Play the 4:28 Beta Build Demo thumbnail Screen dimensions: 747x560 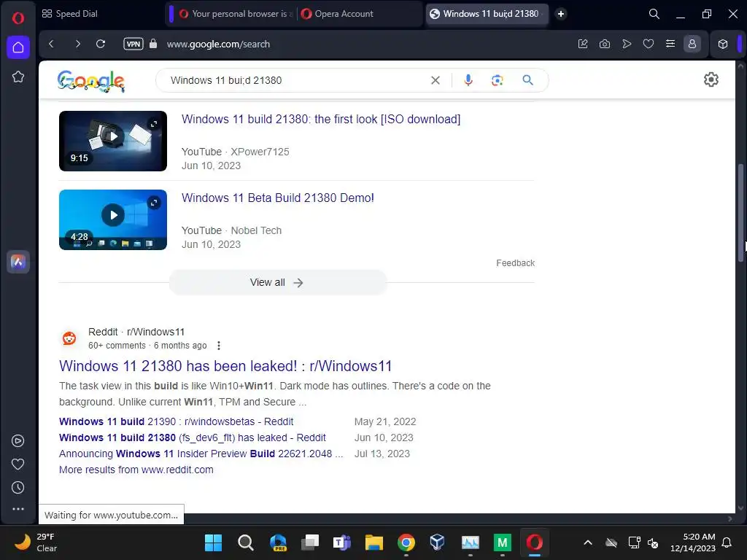coord(113,219)
